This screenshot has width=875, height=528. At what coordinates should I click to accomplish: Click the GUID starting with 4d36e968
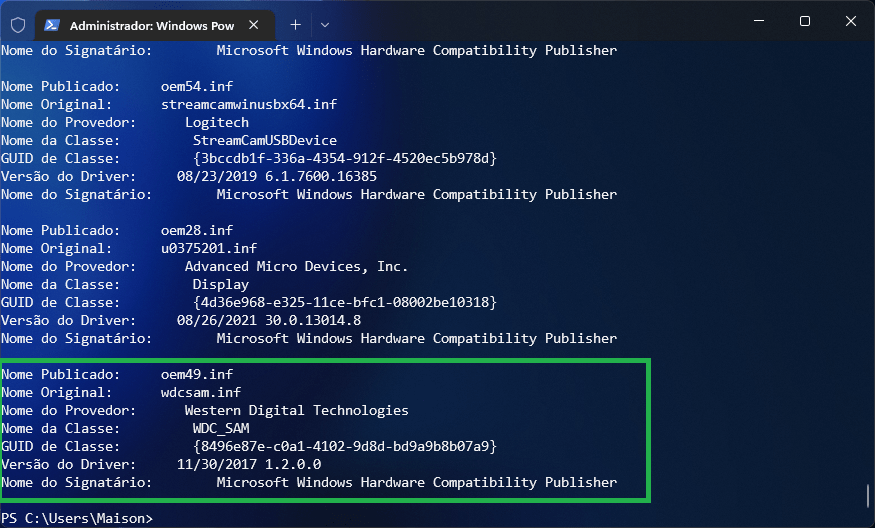click(x=345, y=303)
